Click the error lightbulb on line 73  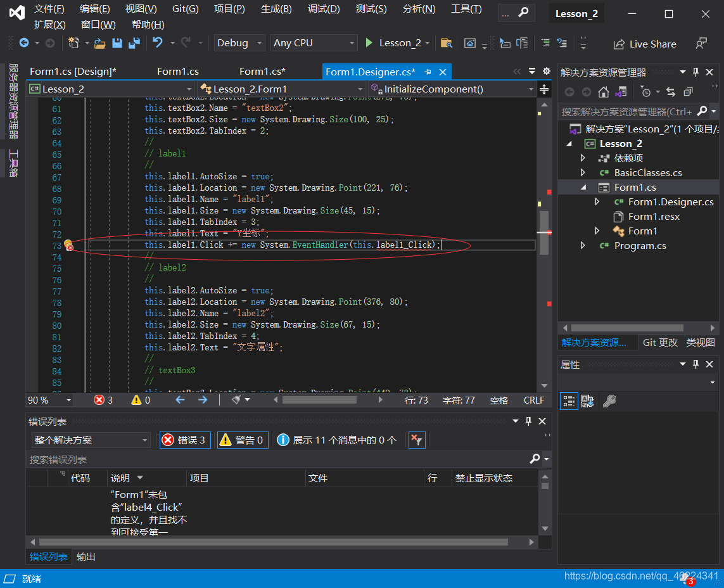point(68,245)
